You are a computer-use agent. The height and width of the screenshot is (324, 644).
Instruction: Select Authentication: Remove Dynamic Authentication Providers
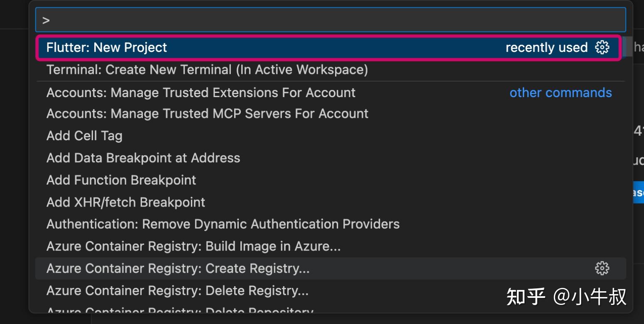click(223, 224)
